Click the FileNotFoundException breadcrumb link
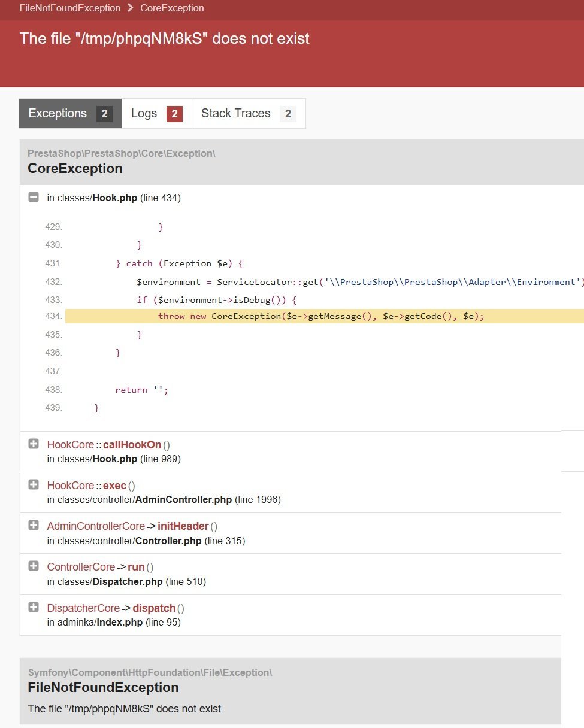This screenshot has height=728, width=584. tap(70, 8)
